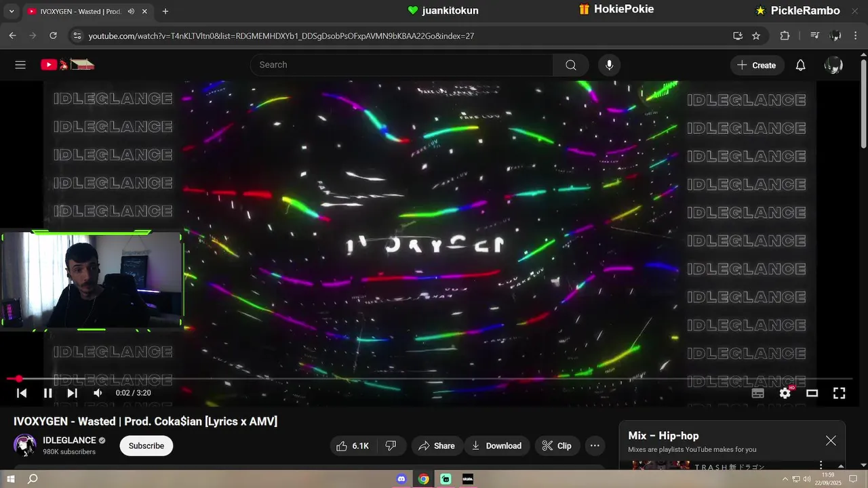
Task: Bookmark this page with the star
Action: (756, 36)
